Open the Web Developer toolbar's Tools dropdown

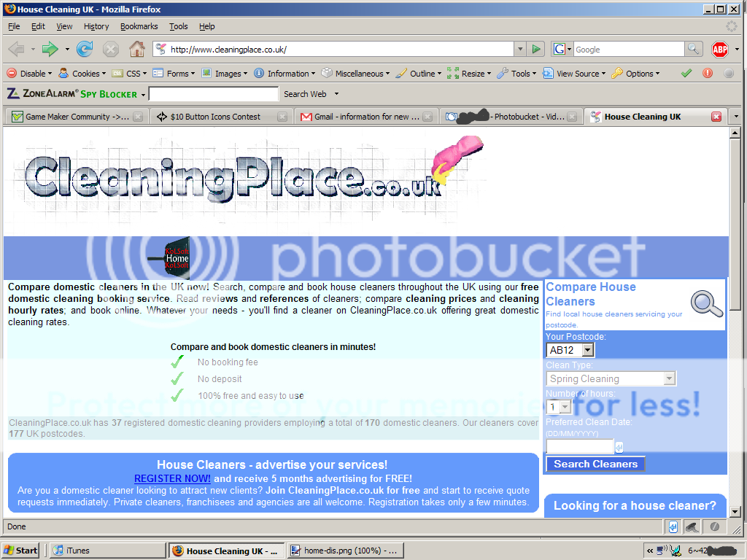point(516,74)
